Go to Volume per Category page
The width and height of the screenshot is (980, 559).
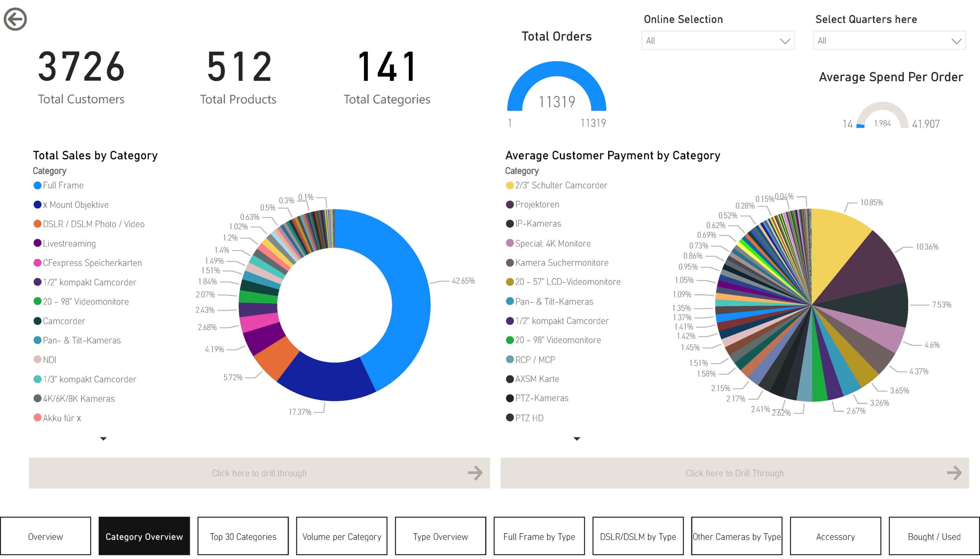[341, 536]
